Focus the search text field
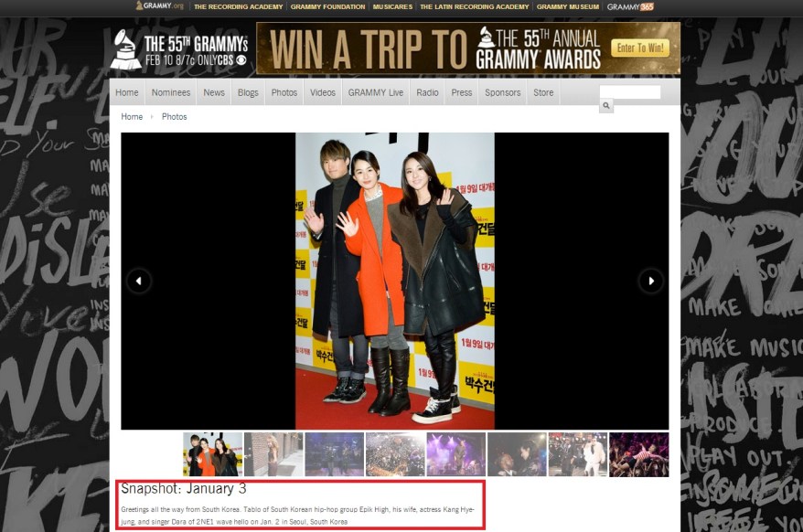This screenshot has height=532, width=803. (x=629, y=92)
